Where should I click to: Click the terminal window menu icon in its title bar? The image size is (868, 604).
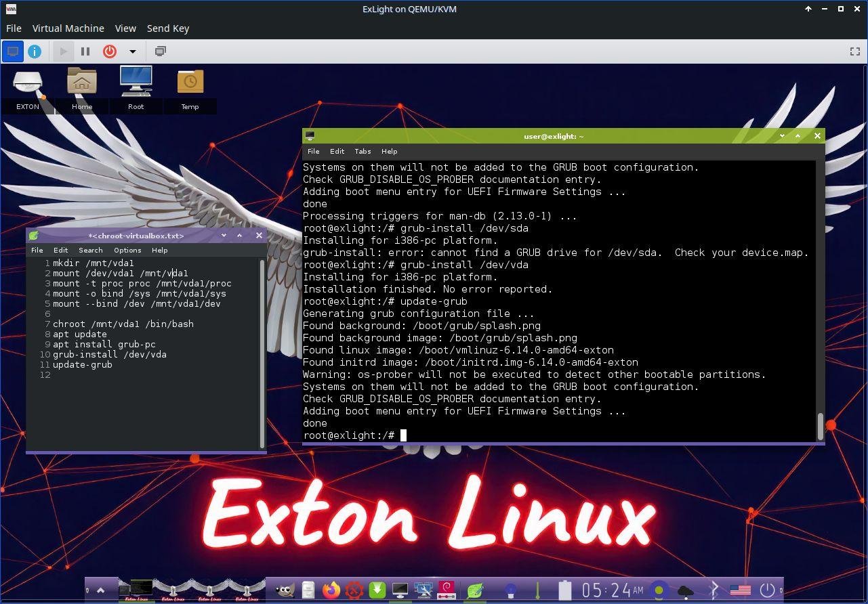point(310,136)
